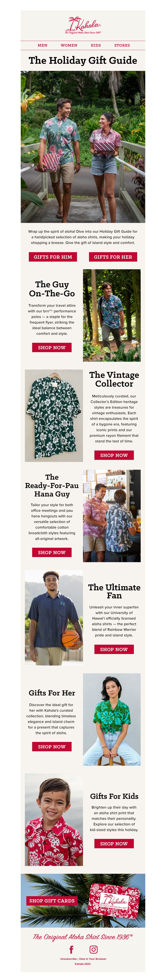Open the Instagram icon in footer
166x980 pixels.
pyautogui.click(x=93, y=950)
